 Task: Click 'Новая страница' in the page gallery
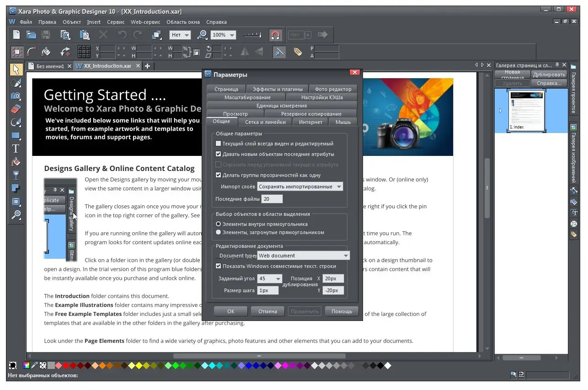coord(512,75)
